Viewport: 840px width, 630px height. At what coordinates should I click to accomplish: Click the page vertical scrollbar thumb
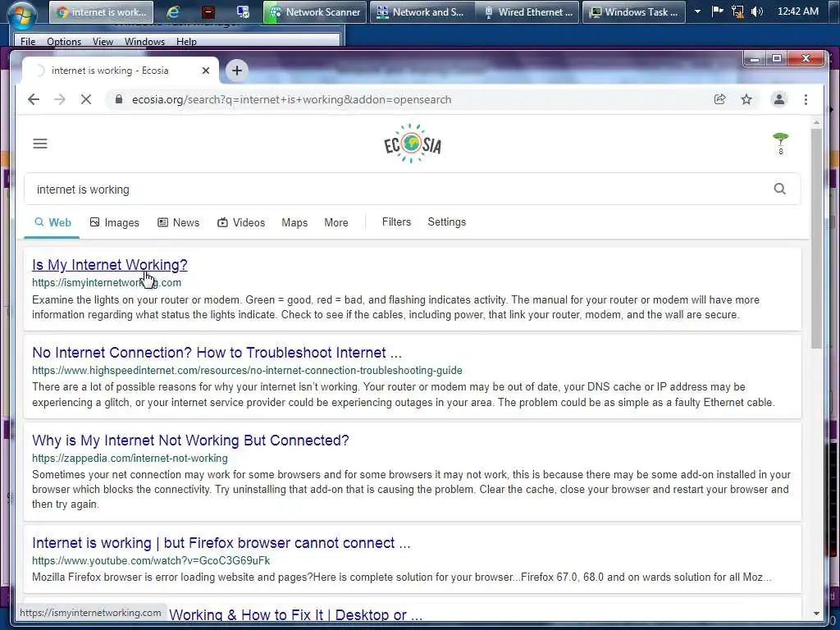(x=816, y=239)
